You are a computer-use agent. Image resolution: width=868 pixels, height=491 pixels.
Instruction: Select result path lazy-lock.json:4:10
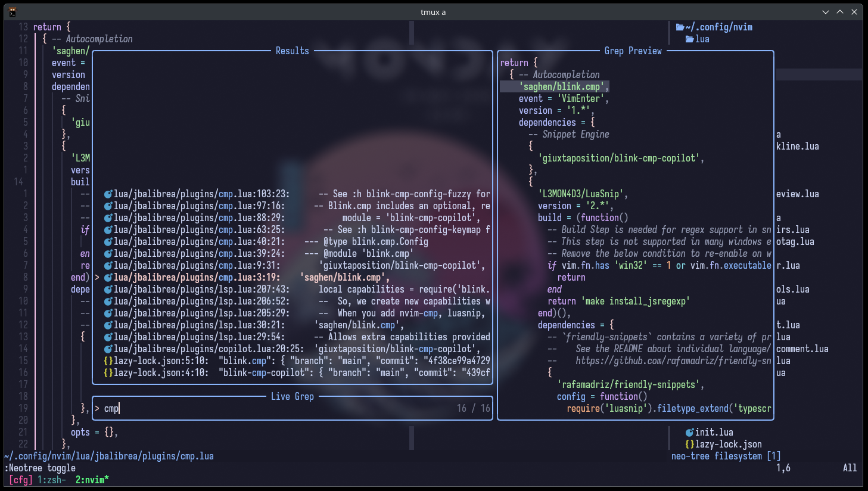(161, 373)
